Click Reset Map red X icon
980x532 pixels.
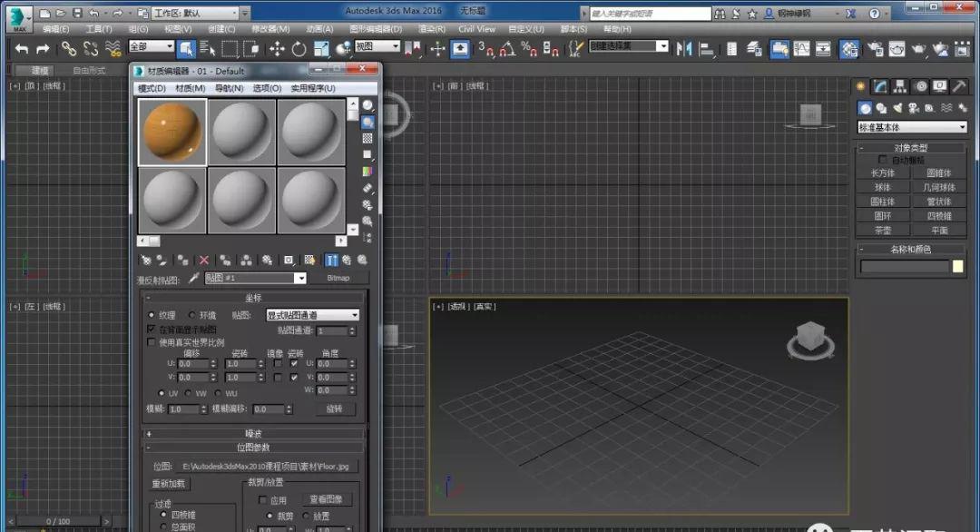click(204, 260)
